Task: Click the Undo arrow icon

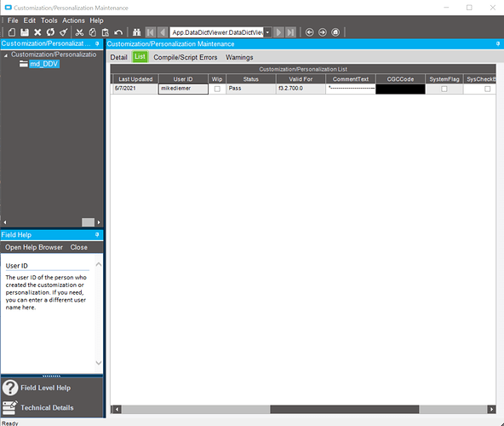Action: 118,32
